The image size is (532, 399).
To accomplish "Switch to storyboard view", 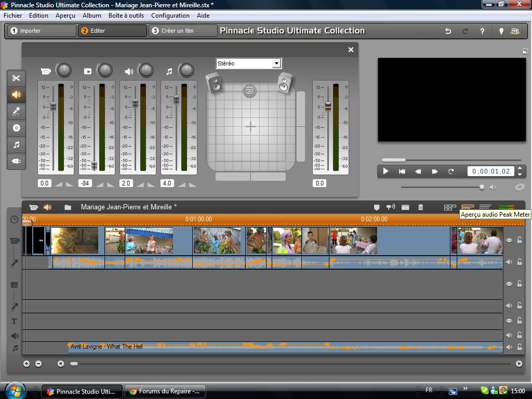I will [450, 207].
